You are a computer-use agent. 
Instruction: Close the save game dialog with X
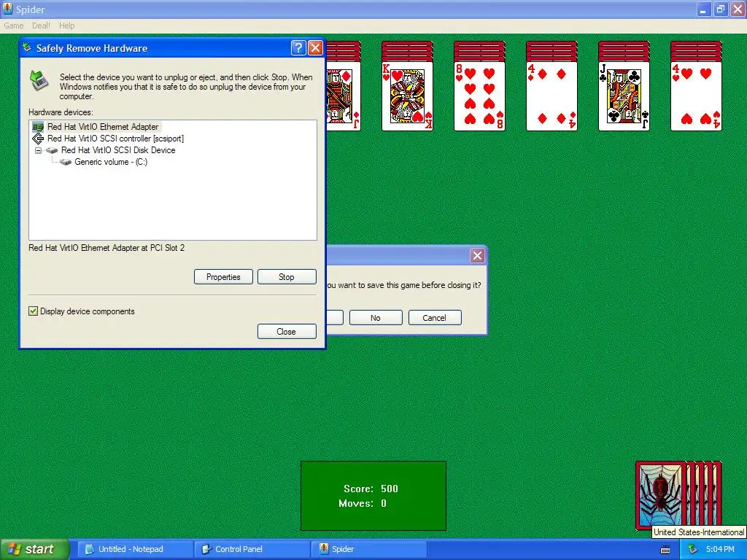477,256
